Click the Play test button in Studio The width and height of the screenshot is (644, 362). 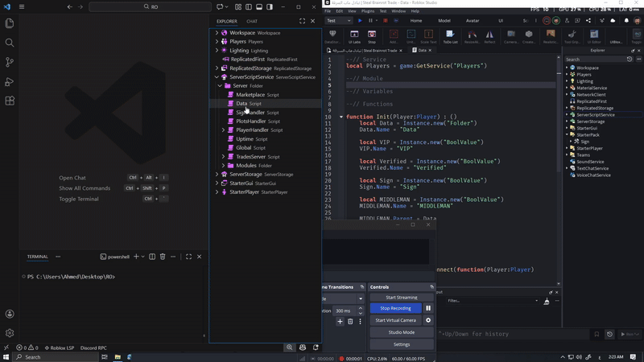tap(360, 21)
